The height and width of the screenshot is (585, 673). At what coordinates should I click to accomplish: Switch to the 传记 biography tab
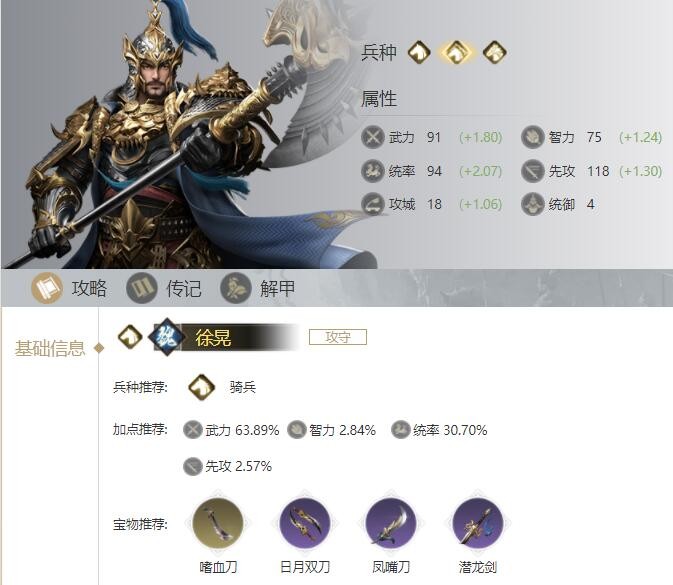tap(164, 288)
